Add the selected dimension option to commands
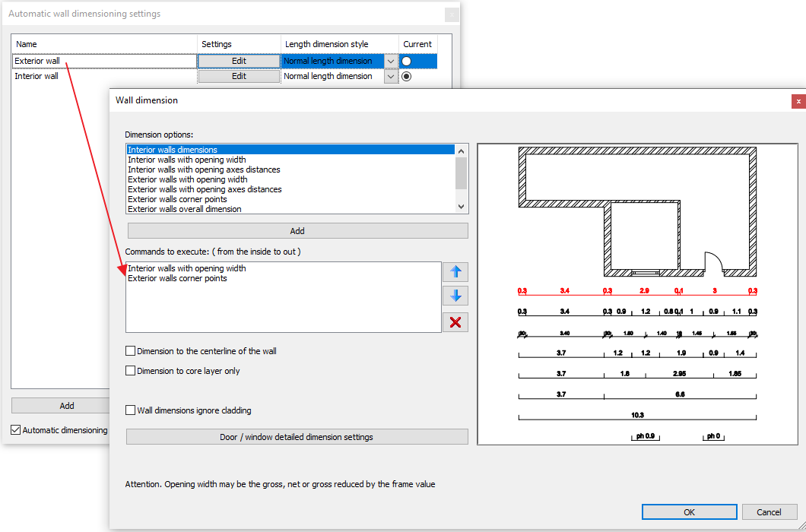Viewport: 806px width, 532px height. [x=297, y=231]
